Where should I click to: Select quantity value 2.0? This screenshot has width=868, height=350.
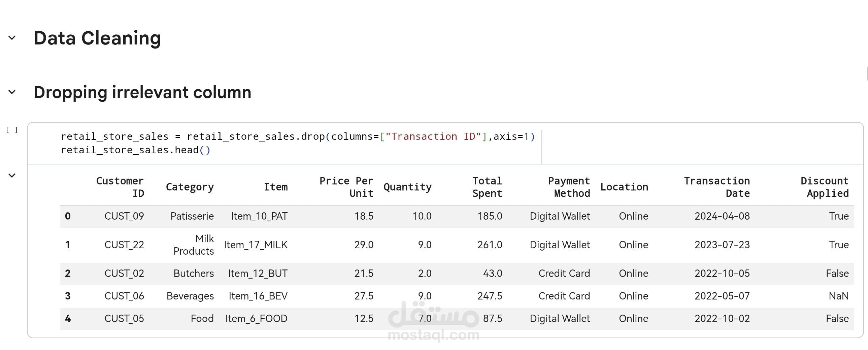[425, 274]
